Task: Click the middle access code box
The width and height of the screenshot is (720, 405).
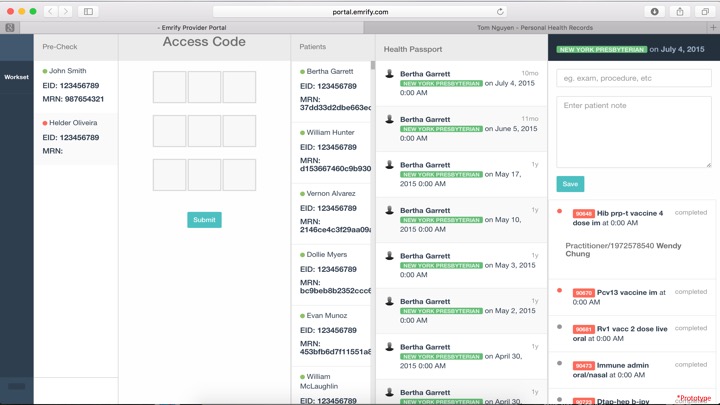Action: (x=204, y=131)
